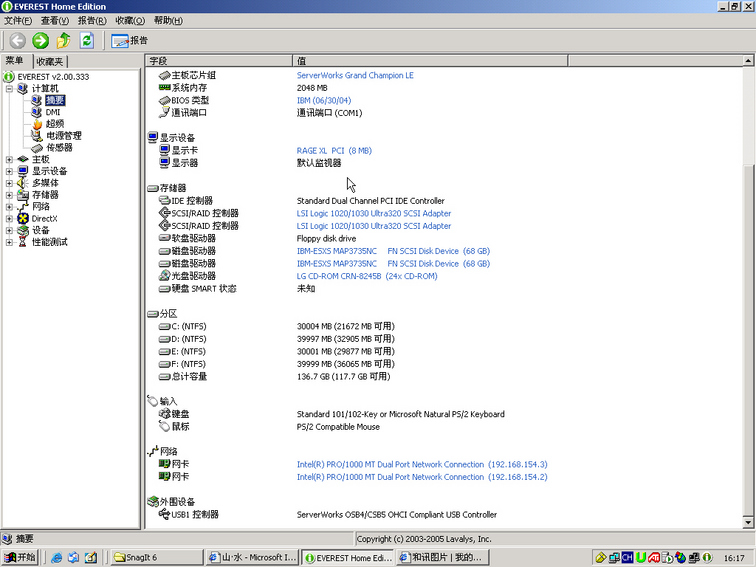Open RAGE XL PCI (8 MB) link

pos(334,150)
